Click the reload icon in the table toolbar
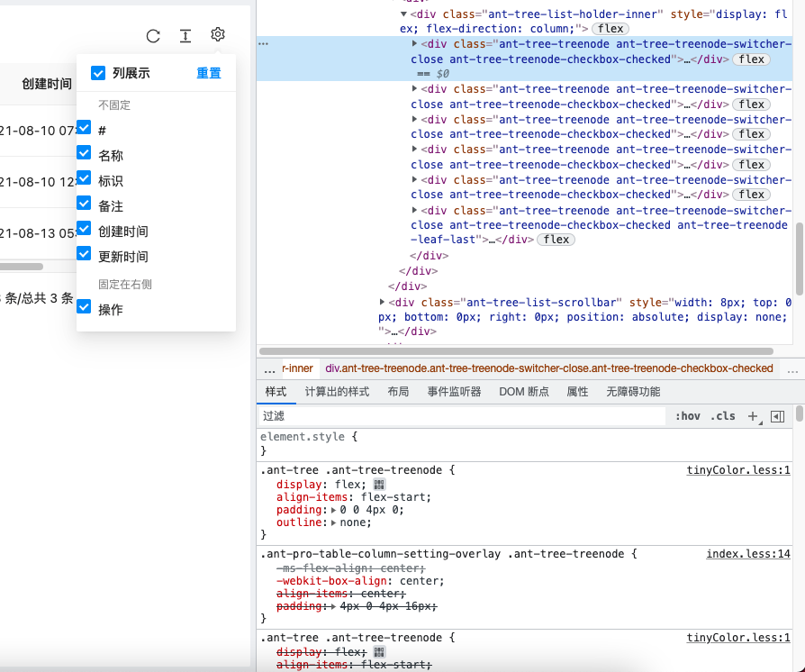This screenshot has height=672, width=805. pos(152,36)
